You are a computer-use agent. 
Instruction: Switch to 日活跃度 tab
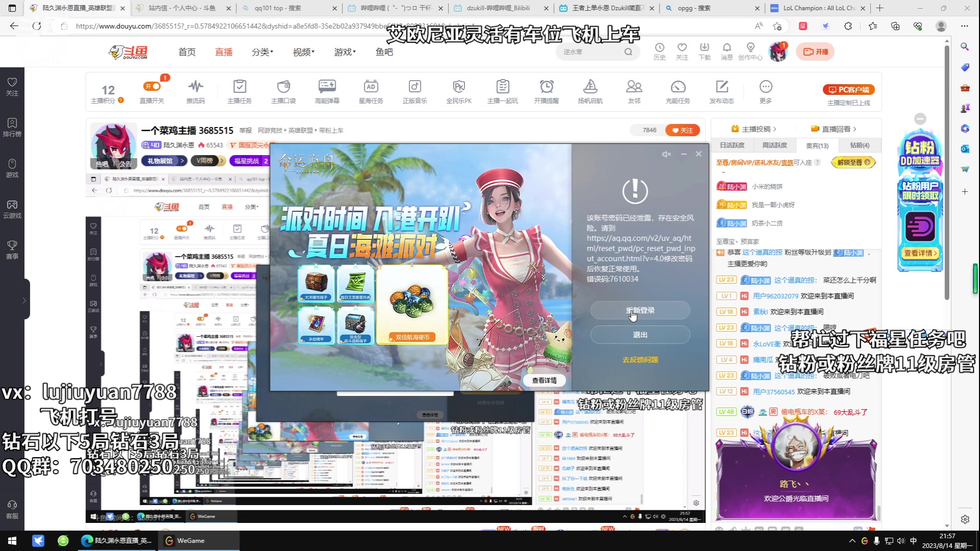(x=732, y=145)
